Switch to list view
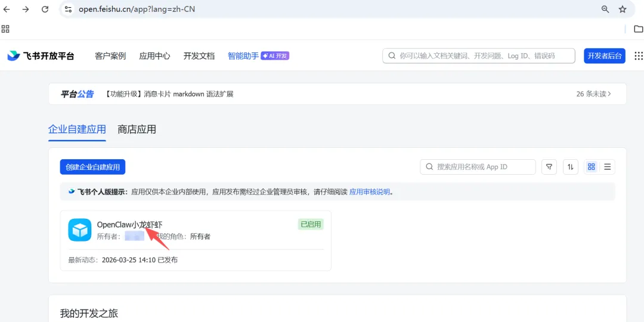The height and width of the screenshot is (322, 644). [608, 167]
